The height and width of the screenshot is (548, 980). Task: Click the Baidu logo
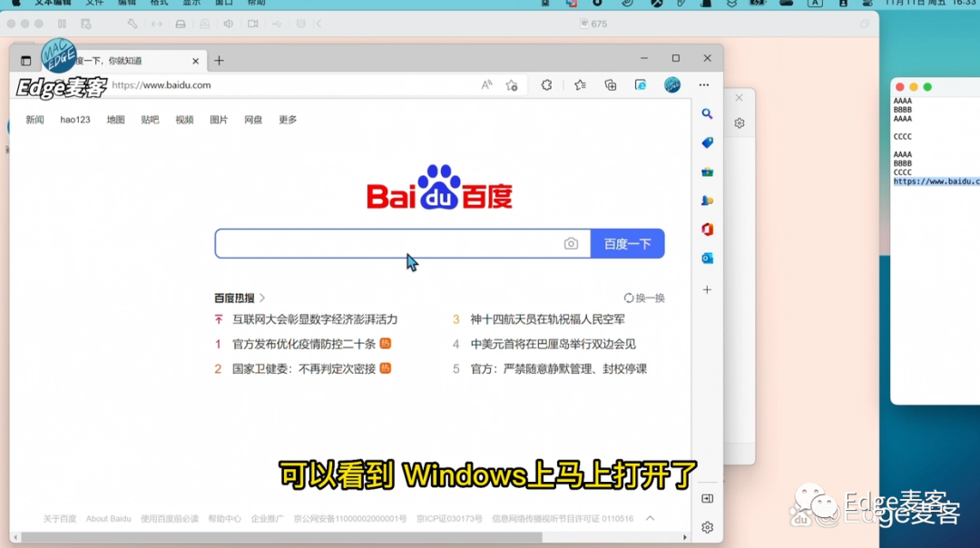(x=439, y=188)
